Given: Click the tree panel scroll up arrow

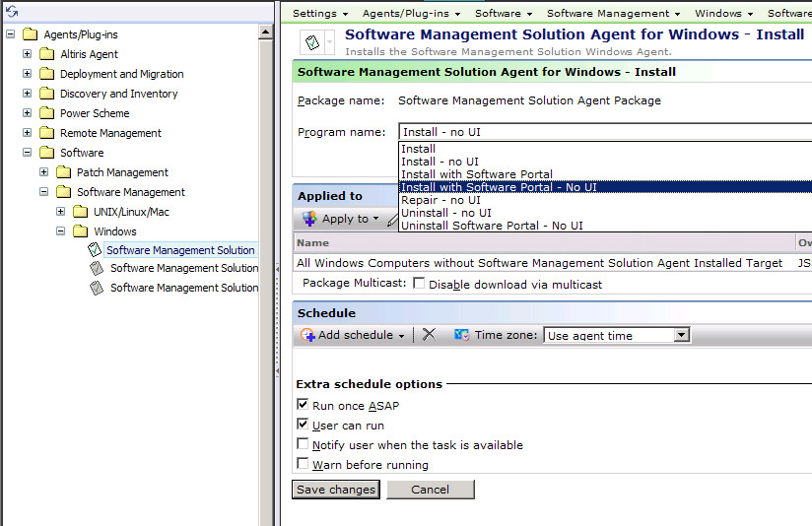Looking at the screenshot, I should [266, 33].
